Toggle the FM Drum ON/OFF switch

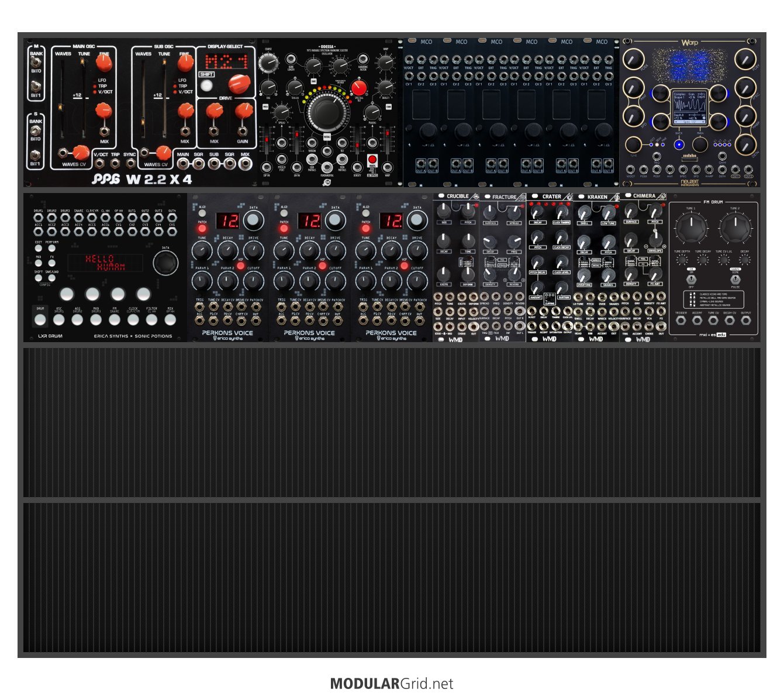tap(692, 279)
